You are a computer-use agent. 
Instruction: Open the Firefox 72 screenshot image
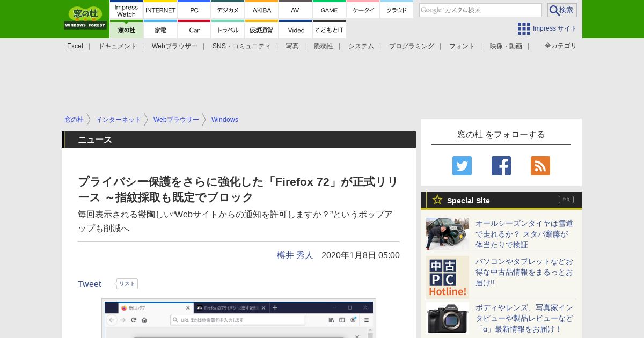tap(239, 319)
